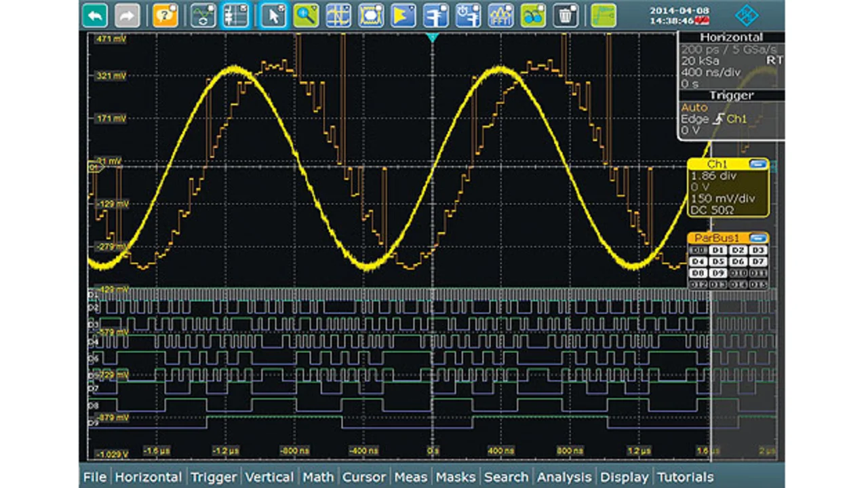The width and height of the screenshot is (868, 488).
Task: Click the green waveform icon at toolbar end
Action: (603, 15)
